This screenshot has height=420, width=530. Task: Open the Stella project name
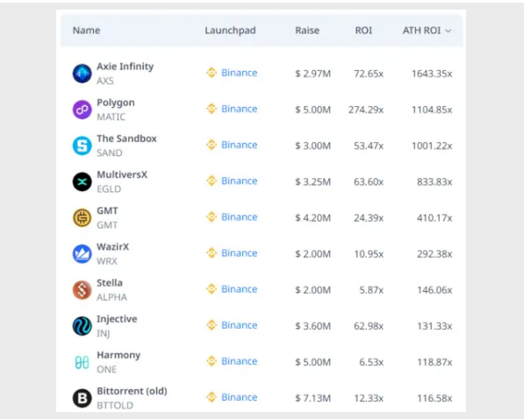click(x=110, y=283)
